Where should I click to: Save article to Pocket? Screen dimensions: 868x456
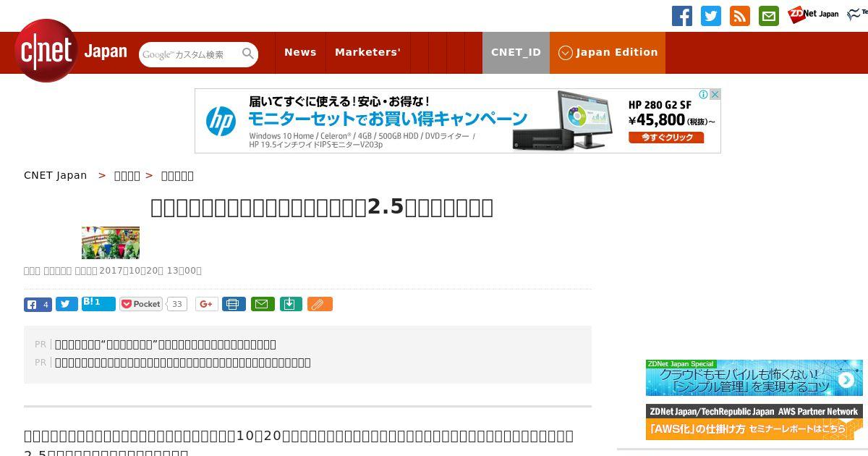click(141, 304)
